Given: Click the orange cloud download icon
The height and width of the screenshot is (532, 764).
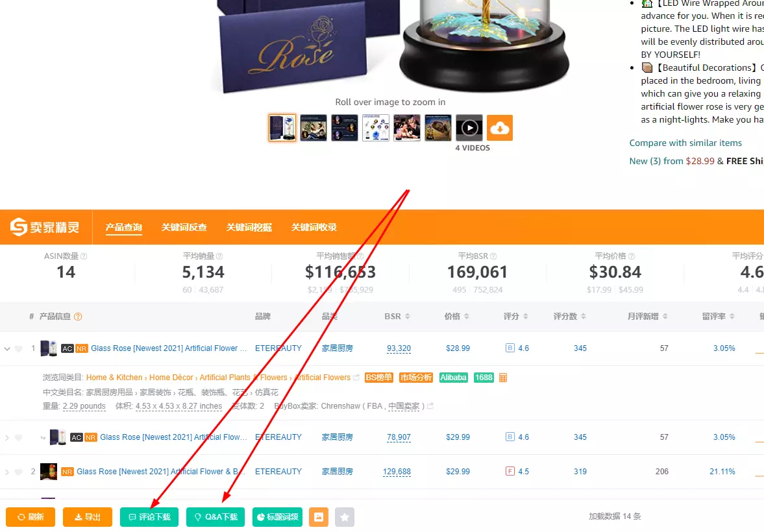Looking at the screenshot, I should (x=499, y=128).
